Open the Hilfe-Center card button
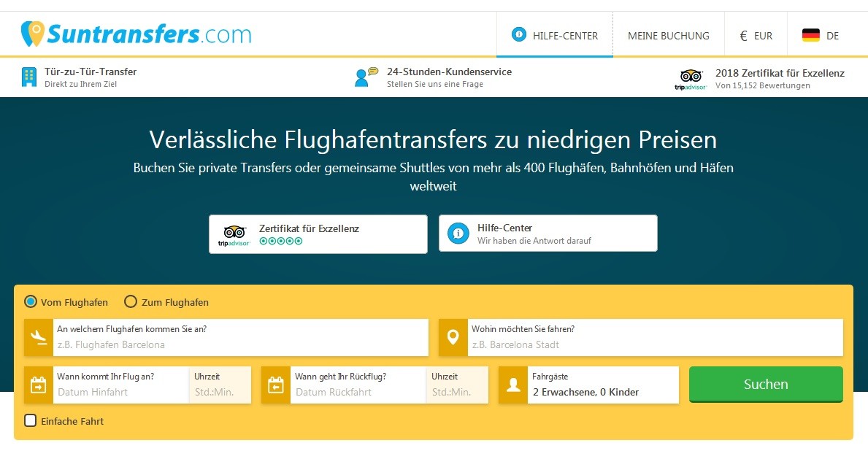This screenshot has height=451, width=868. tap(548, 233)
